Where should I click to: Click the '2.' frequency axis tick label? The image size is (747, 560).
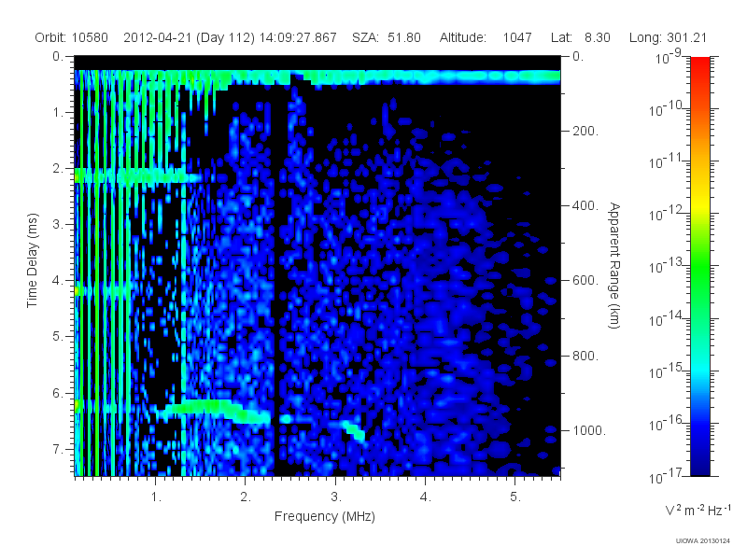tap(246, 497)
